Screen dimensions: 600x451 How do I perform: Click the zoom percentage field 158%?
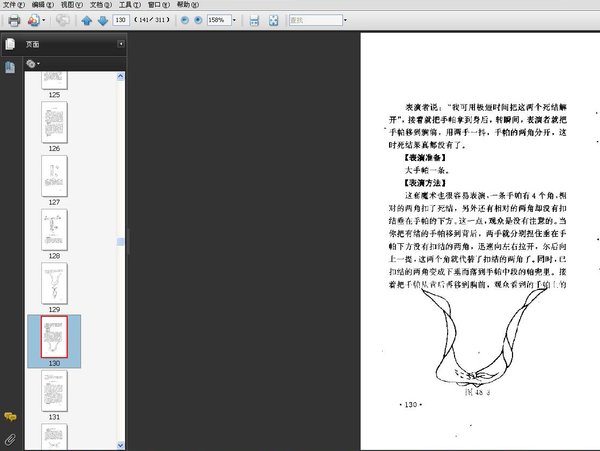[x=219, y=20]
